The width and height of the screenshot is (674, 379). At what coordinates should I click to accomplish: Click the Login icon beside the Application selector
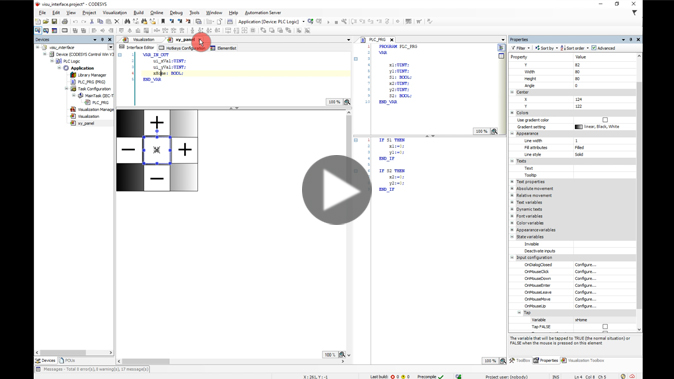(x=310, y=21)
